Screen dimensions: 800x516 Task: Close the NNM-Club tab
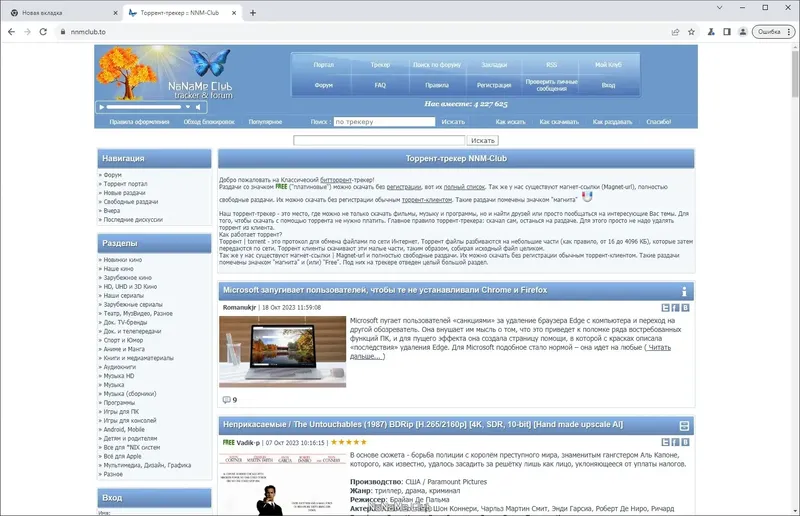point(234,13)
